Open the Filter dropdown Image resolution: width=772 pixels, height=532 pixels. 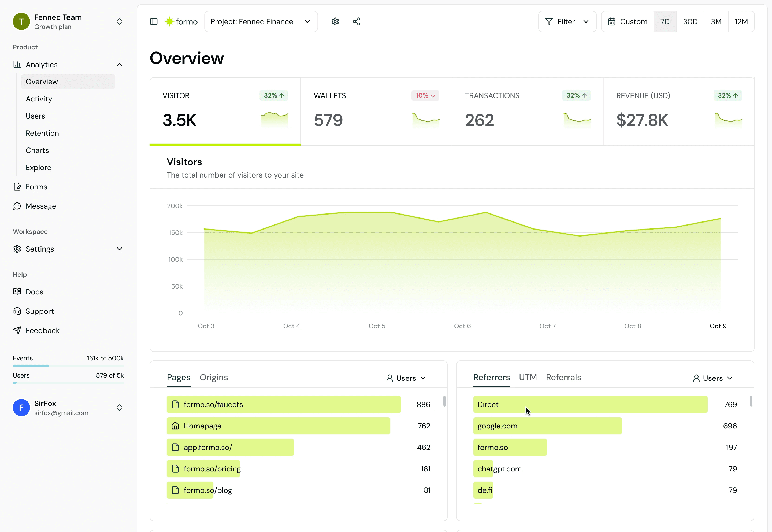point(567,22)
